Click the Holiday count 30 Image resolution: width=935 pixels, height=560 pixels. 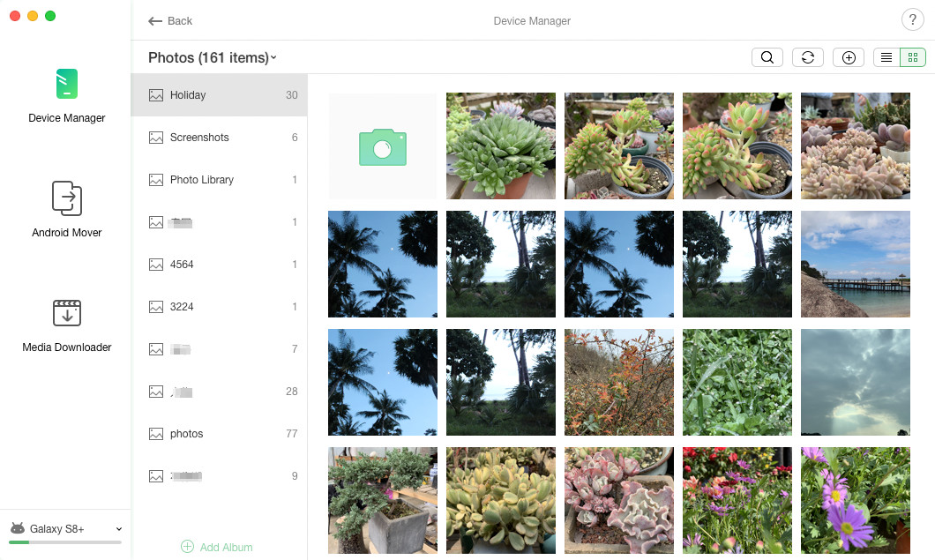(x=292, y=95)
